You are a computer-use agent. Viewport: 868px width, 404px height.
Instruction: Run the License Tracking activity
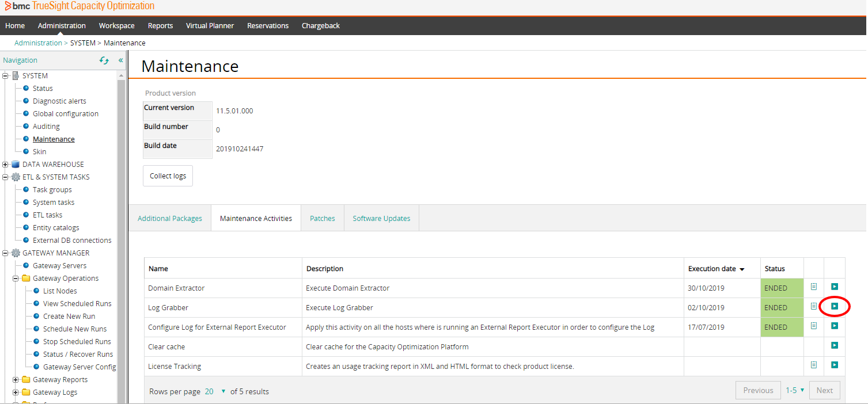834,365
